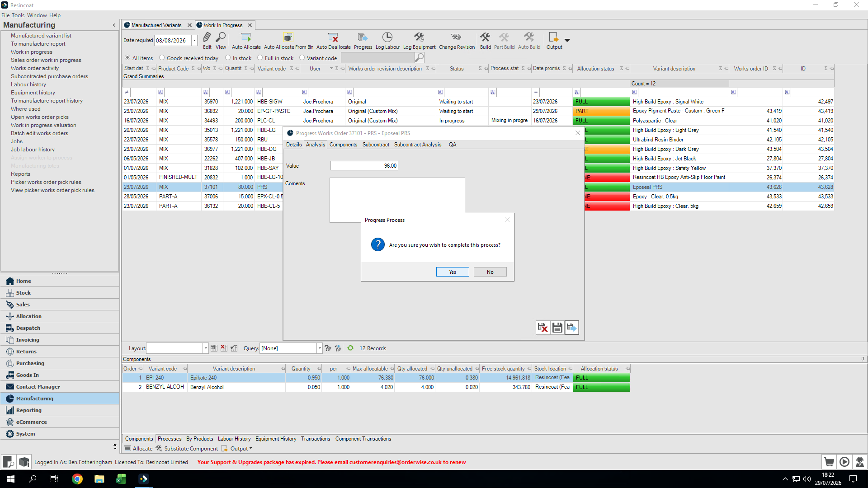
Task: Decline with the No button
Action: coord(490,272)
